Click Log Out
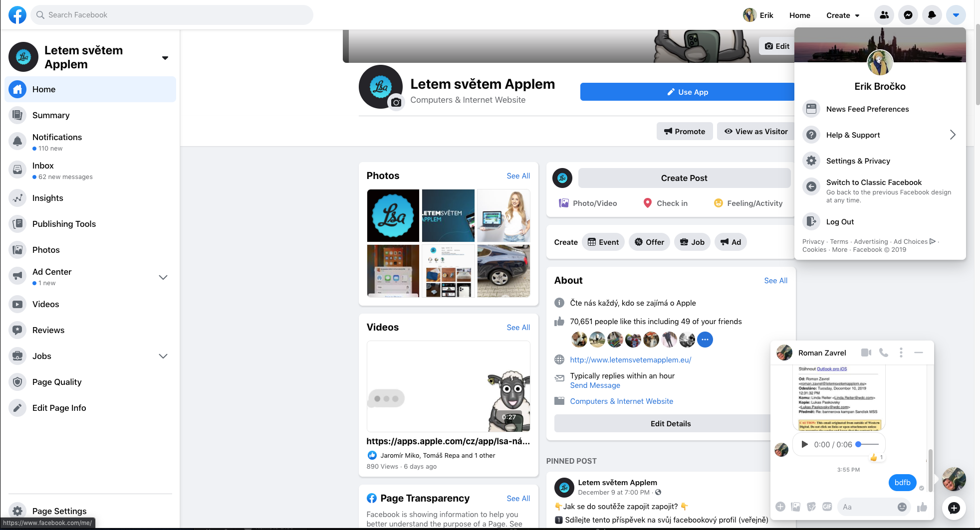This screenshot has width=980, height=530. coord(880,221)
